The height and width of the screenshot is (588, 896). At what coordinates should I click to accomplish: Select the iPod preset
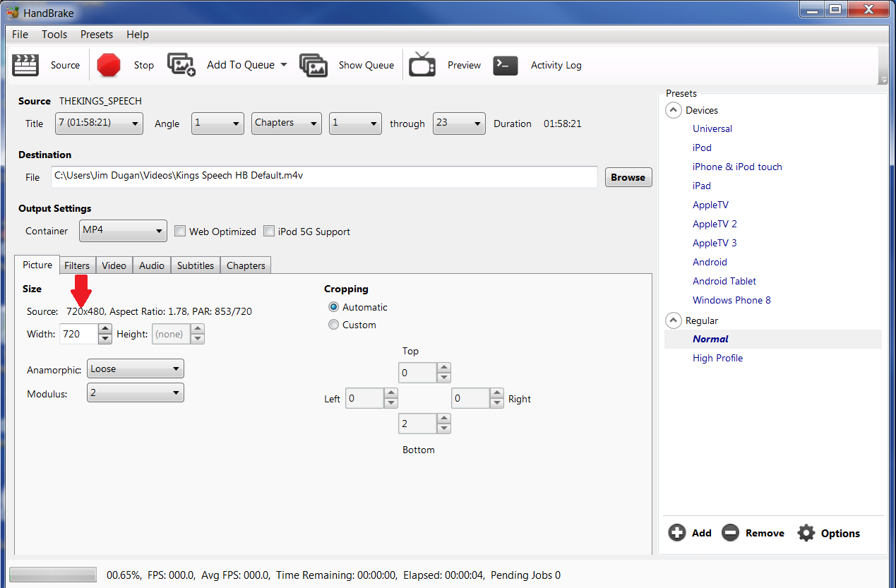702,148
